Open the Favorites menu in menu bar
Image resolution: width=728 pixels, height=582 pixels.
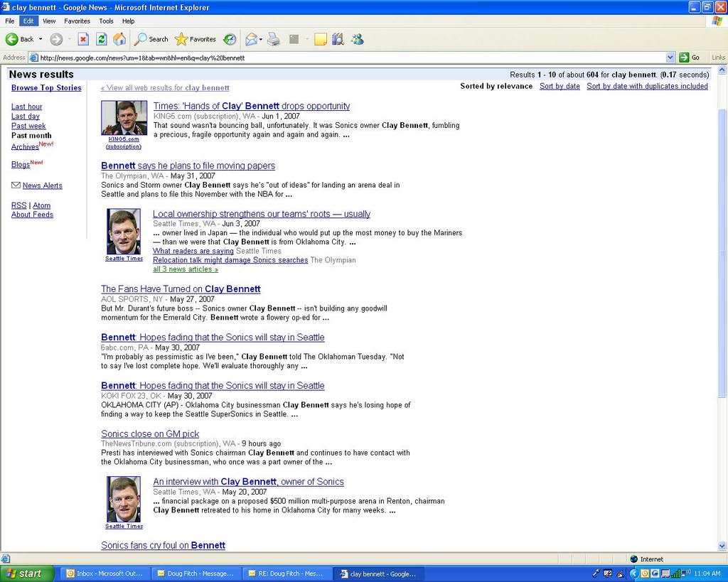(x=77, y=21)
